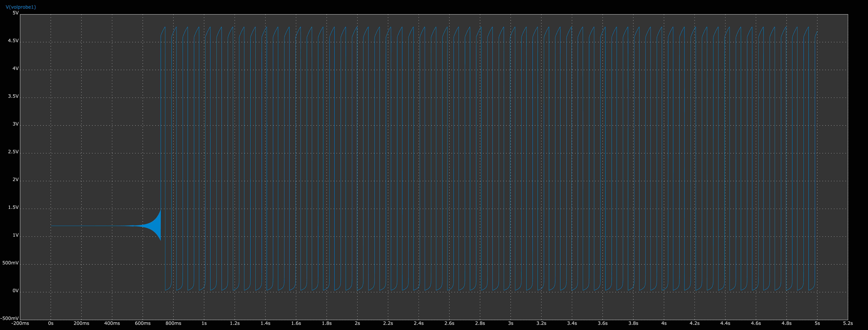Viewport: 868px width, 330px height.
Task: Click the V(volprobe1) trace label
Action: (21, 7)
